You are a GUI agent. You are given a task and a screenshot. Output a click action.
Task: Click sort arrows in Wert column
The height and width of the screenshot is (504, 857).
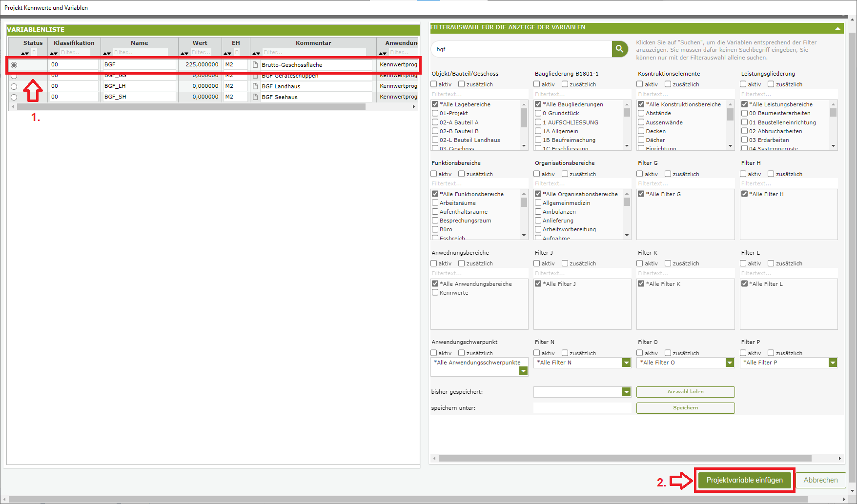pos(184,53)
